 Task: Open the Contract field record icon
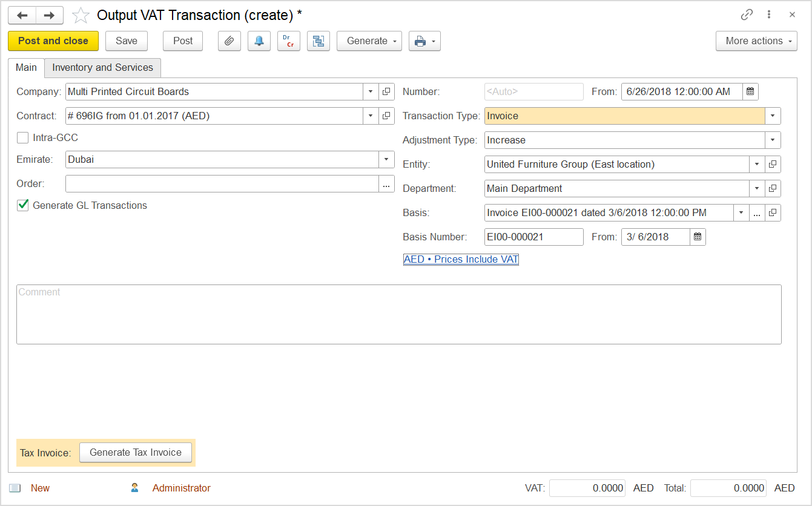[386, 116]
